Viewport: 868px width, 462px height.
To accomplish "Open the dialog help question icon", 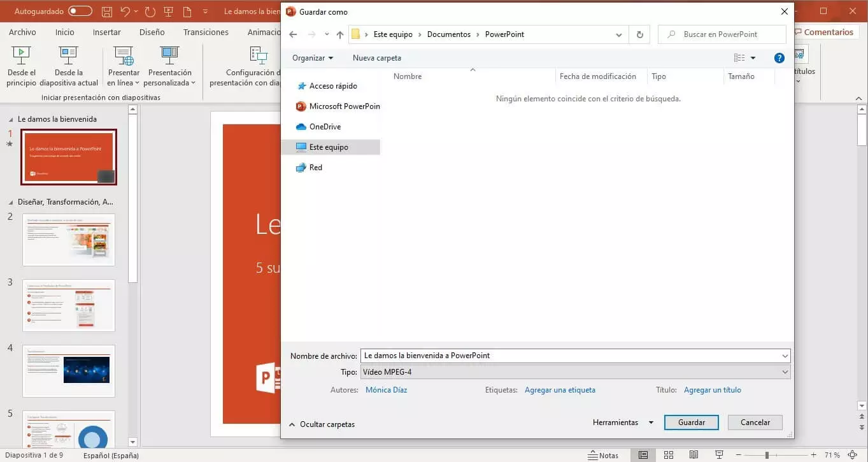I will [x=779, y=58].
